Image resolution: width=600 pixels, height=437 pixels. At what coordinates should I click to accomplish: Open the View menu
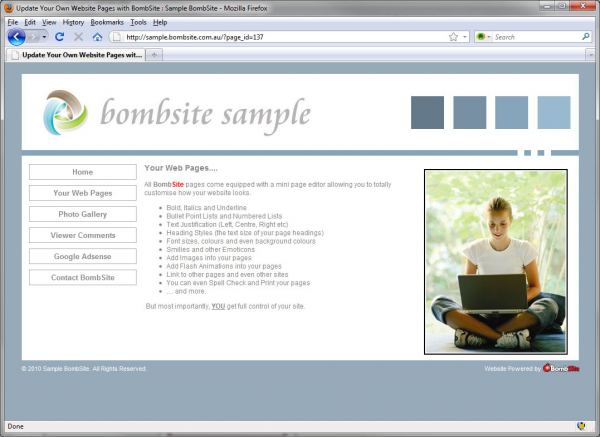[49, 22]
